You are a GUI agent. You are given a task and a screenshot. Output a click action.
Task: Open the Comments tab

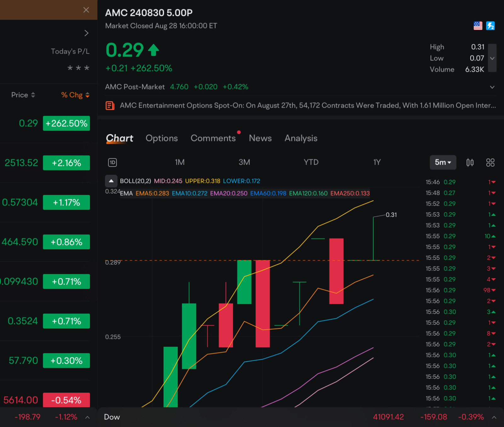pyautogui.click(x=213, y=138)
